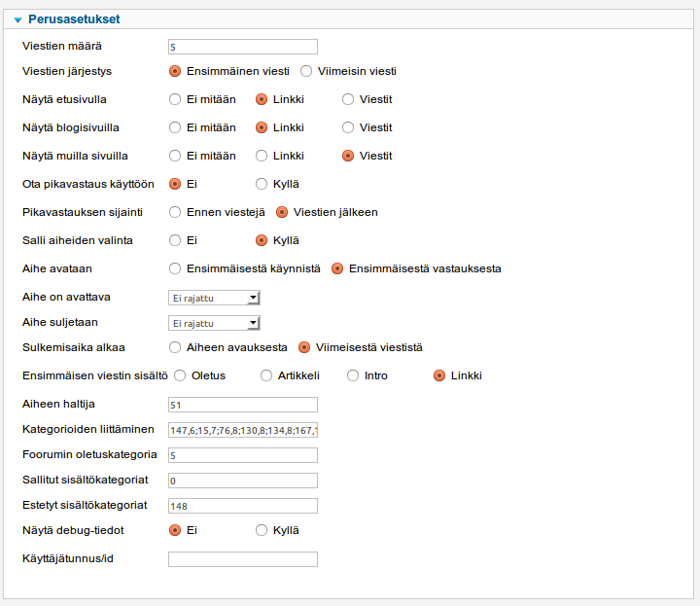Open the 'Aihe on avattava' dropdown

(214, 298)
